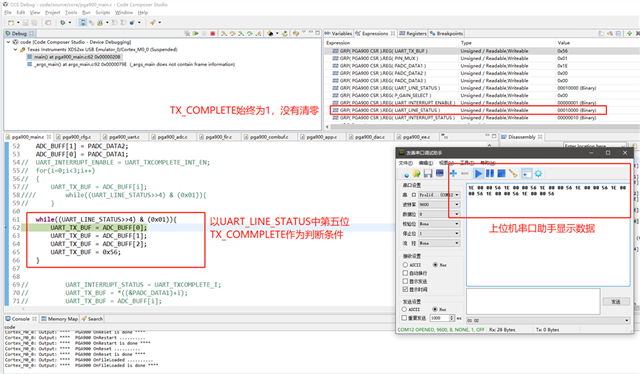The image size is (640, 374).
Task: Clear received data with broom icon
Action: tap(513, 174)
